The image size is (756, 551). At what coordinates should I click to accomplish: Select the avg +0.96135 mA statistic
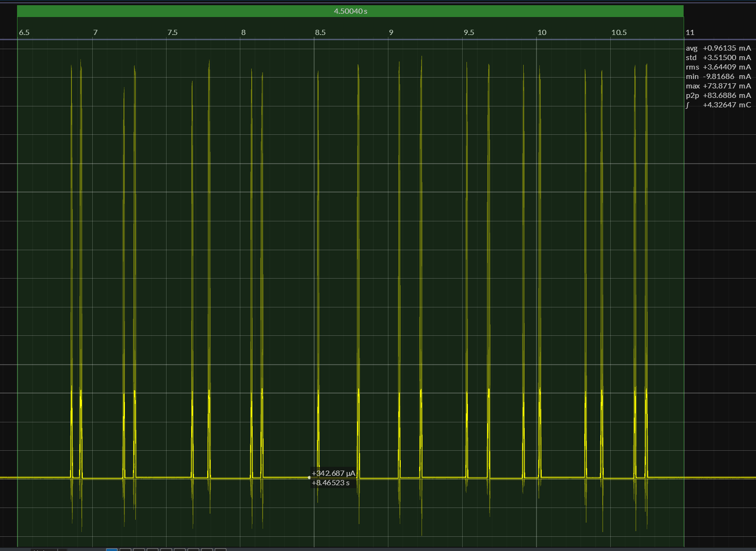[x=718, y=48]
